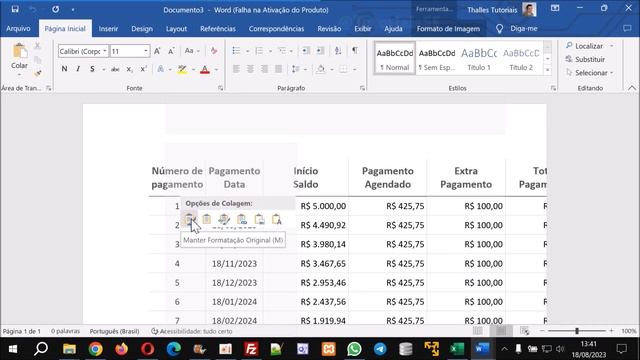The width and height of the screenshot is (640, 360).
Task: Sort the selection alphabetically
Action: pos(338,51)
